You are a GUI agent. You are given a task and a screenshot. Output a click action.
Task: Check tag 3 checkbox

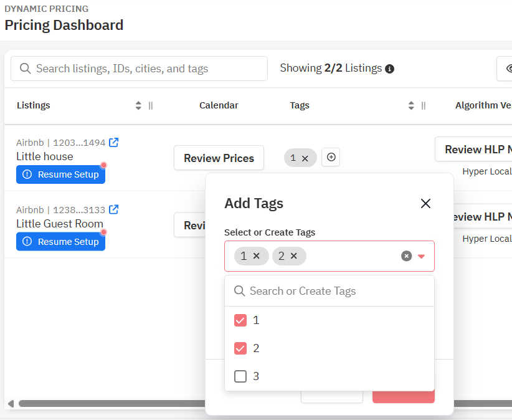tap(240, 376)
